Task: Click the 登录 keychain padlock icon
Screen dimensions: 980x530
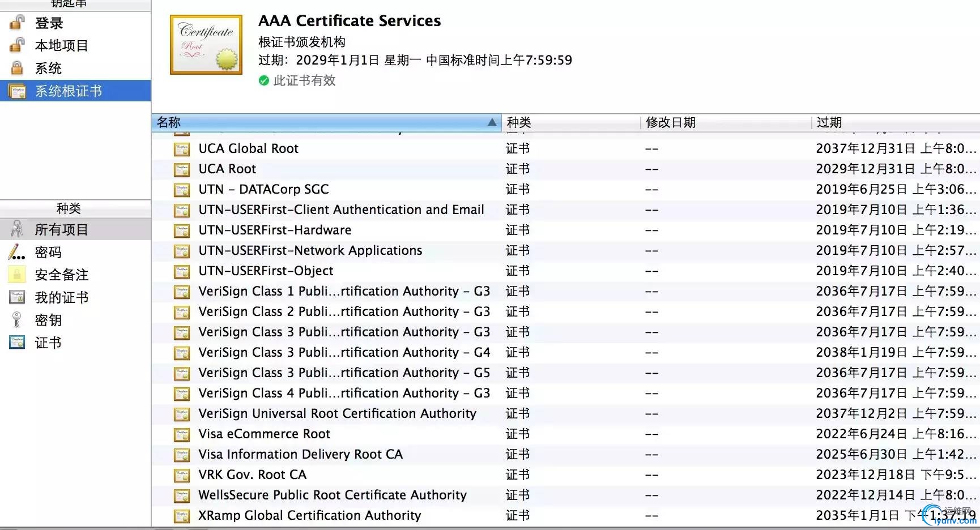Action: click(18, 23)
